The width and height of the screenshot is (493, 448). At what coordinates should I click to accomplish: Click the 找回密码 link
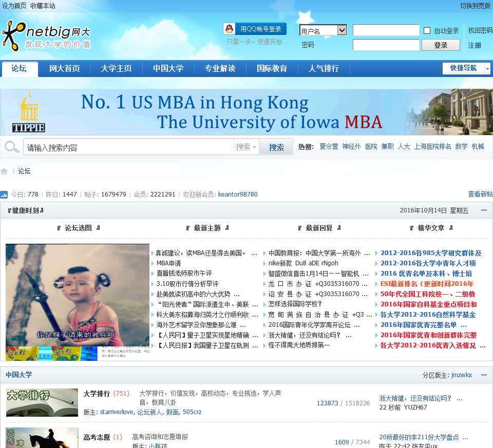click(x=480, y=30)
